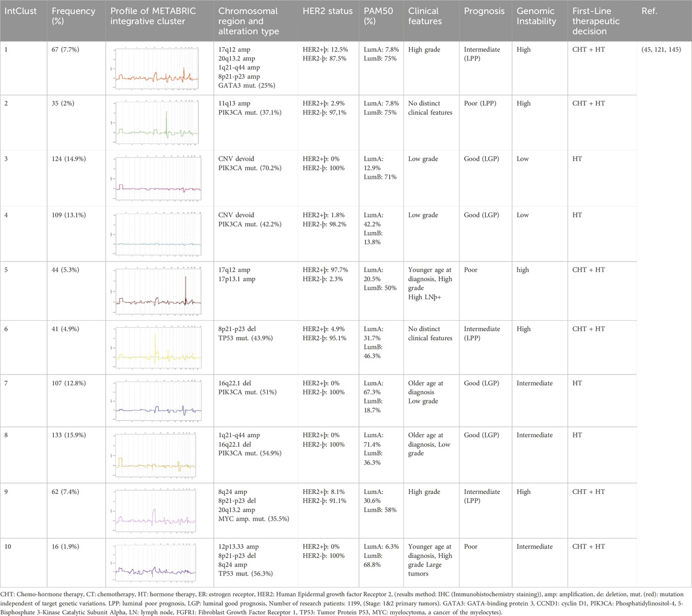The image size is (692, 616).
Task: Click the Poor (LPP) prognosis cell
Action: click(x=480, y=103)
